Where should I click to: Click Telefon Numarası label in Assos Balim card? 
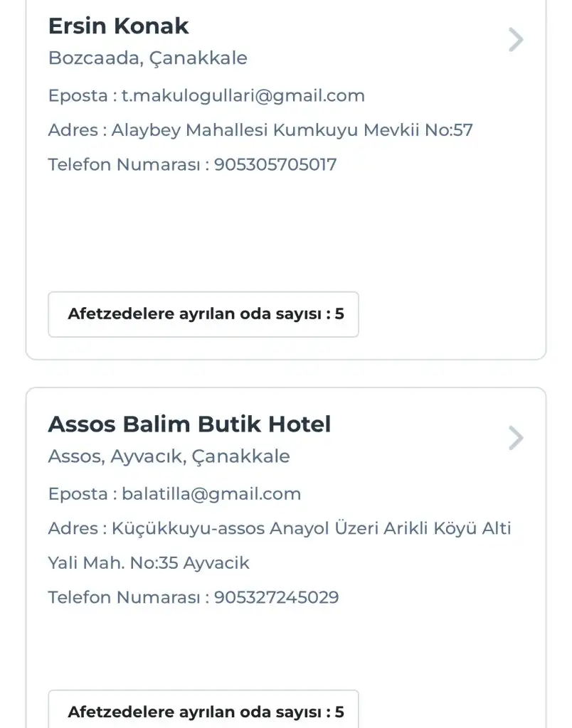click(x=127, y=598)
